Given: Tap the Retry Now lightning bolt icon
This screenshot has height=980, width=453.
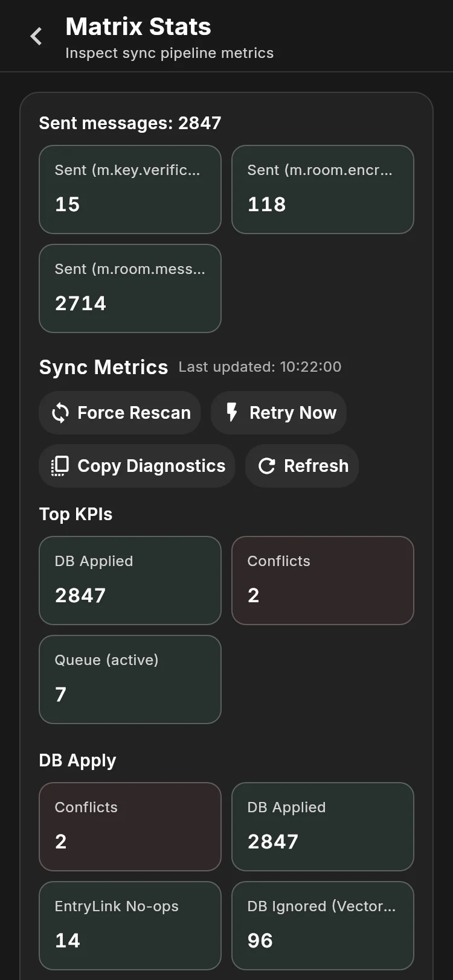Looking at the screenshot, I should pyautogui.click(x=232, y=413).
